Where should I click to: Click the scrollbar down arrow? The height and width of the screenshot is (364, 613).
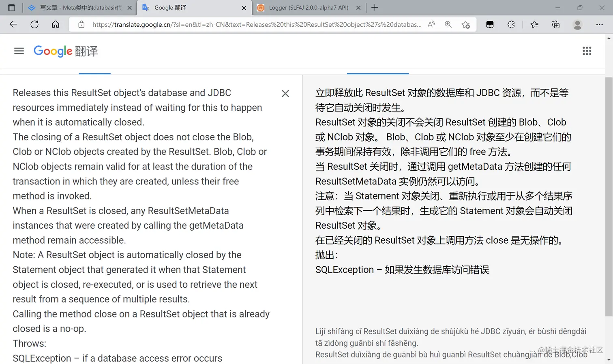tap(609, 360)
